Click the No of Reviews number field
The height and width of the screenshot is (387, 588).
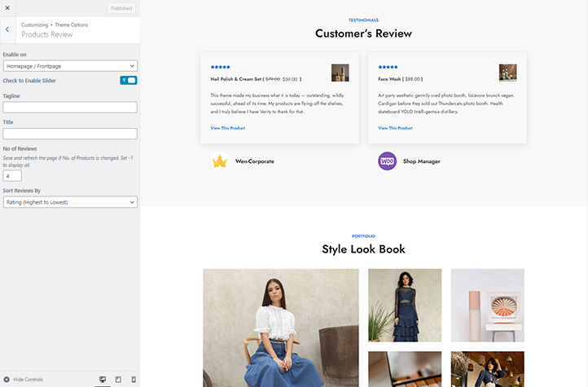(x=12, y=175)
